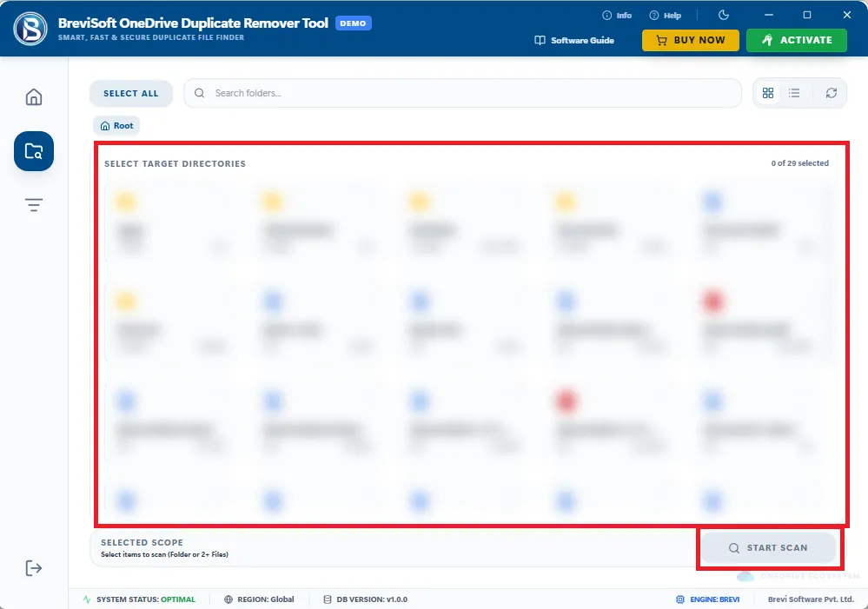This screenshot has height=609, width=868.
Task: Toggle dark mode moon icon
Action: 724,15
